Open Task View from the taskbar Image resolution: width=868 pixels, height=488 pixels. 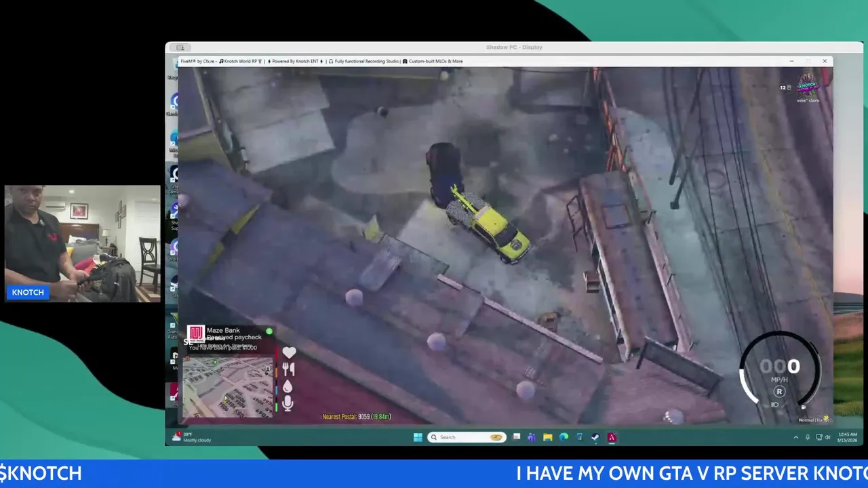pyautogui.click(x=516, y=436)
